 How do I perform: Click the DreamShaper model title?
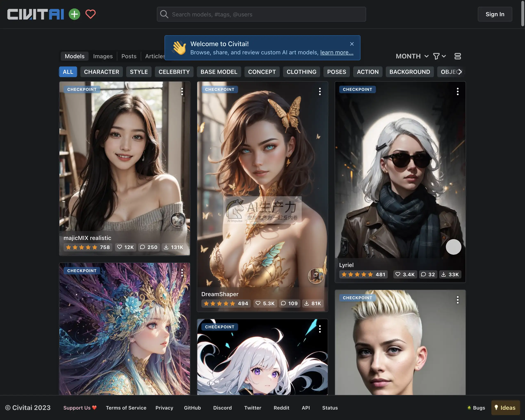coord(220,294)
